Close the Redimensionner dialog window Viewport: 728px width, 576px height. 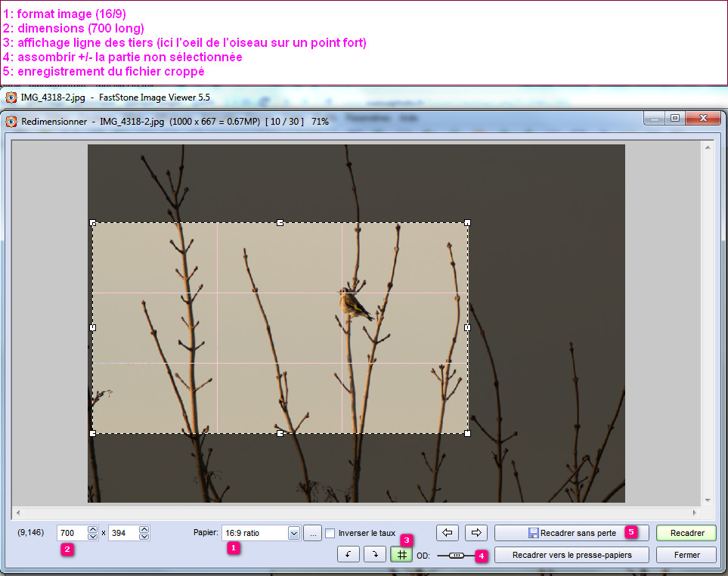703,119
